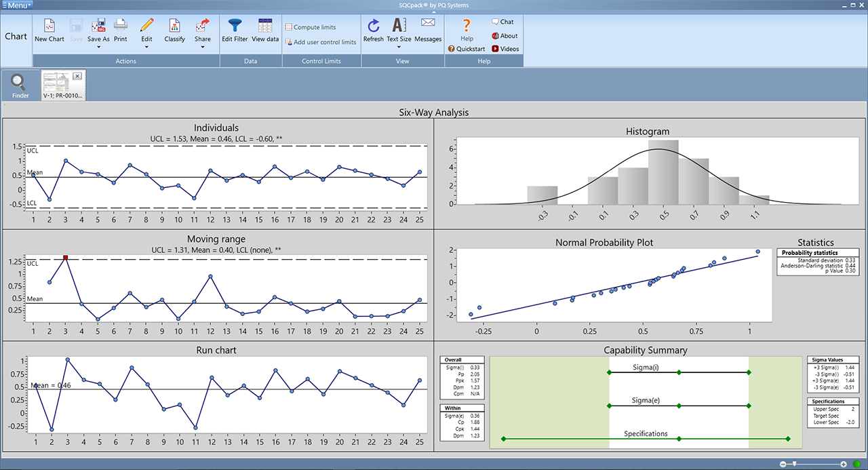Expand the Text Size dropdown
The image size is (868, 470).
(399, 46)
